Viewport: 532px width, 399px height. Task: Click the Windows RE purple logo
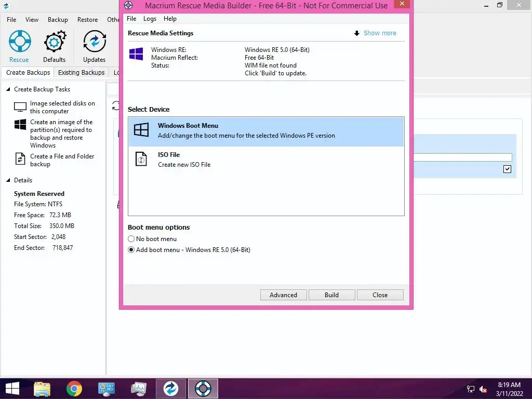[x=136, y=54]
